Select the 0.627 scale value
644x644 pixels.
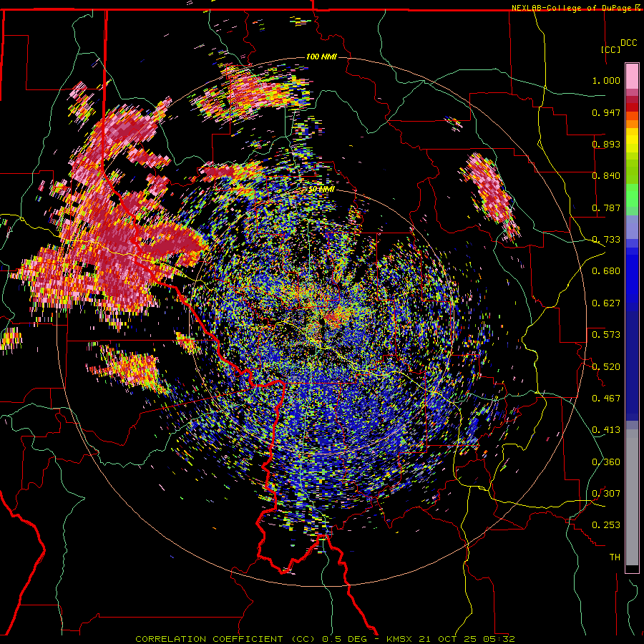[606, 303]
